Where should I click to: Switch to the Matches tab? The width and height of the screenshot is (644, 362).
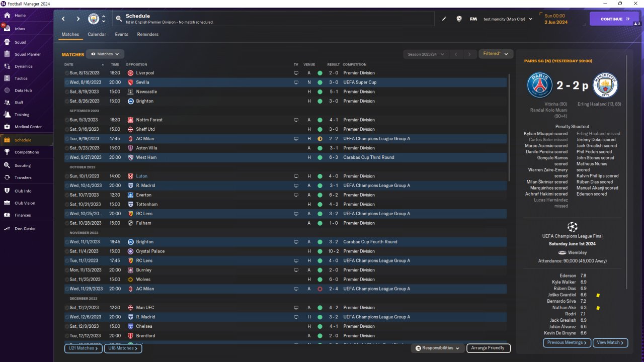click(x=70, y=35)
